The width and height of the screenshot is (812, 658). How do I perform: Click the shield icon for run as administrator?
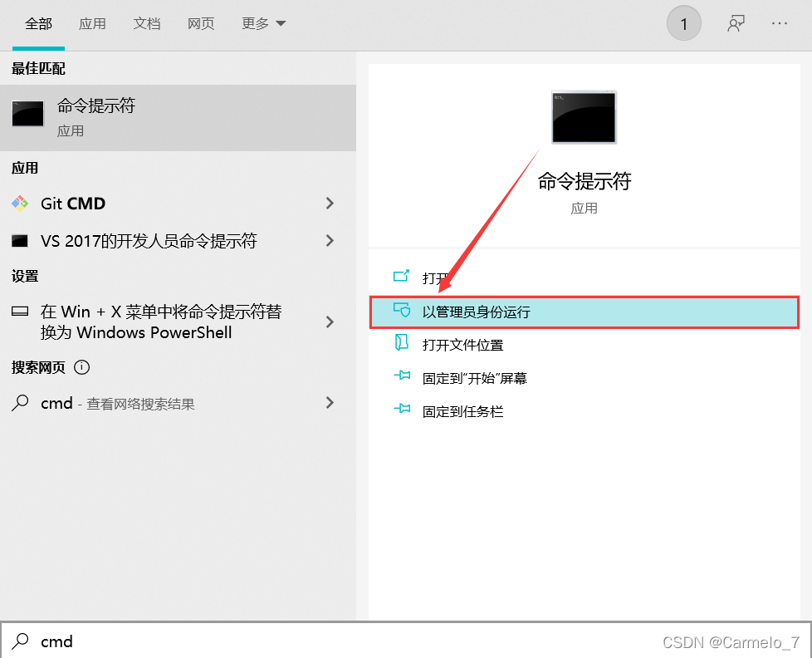[401, 310]
